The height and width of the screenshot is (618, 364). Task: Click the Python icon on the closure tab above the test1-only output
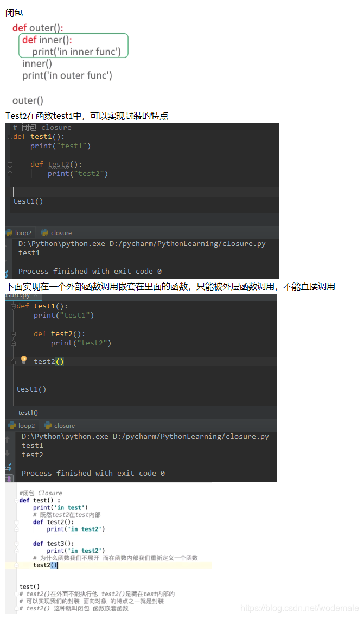click(x=44, y=232)
